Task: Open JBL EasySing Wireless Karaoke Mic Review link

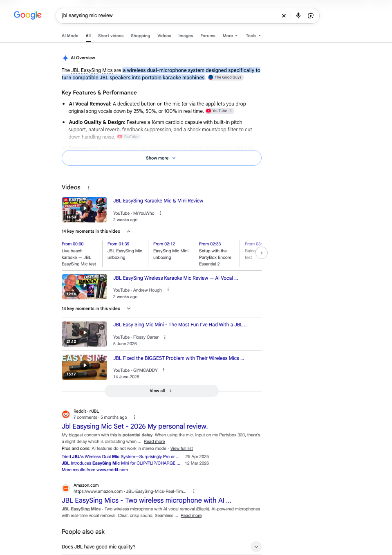Action: 175,278
